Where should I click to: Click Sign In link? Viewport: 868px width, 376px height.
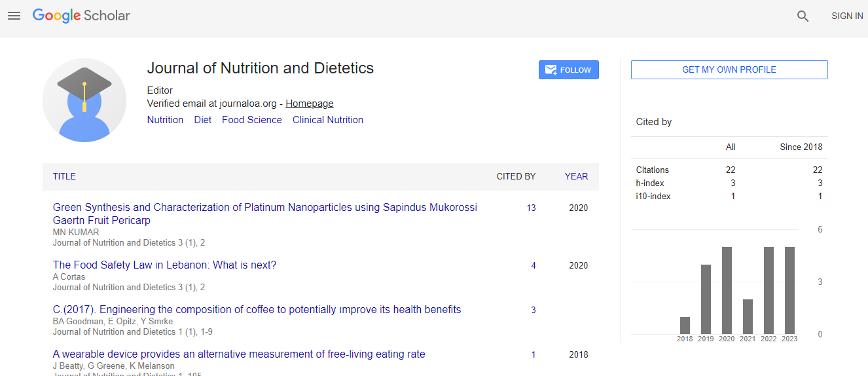tap(846, 16)
